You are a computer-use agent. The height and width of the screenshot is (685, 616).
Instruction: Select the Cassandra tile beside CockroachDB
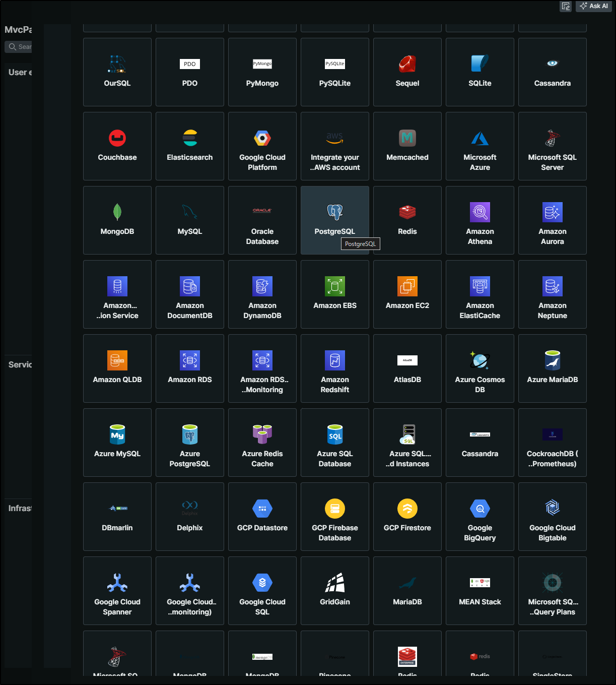click(x=480, y=443)
